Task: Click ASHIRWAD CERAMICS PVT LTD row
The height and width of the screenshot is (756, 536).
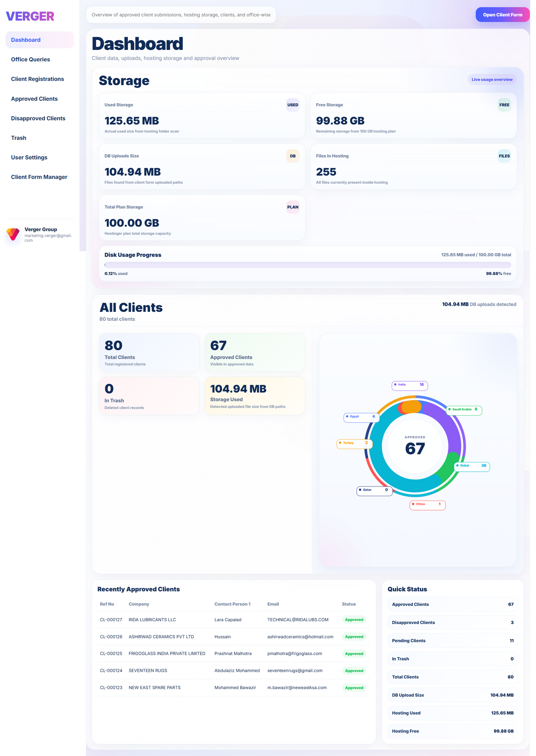Action: click(234, 637)
